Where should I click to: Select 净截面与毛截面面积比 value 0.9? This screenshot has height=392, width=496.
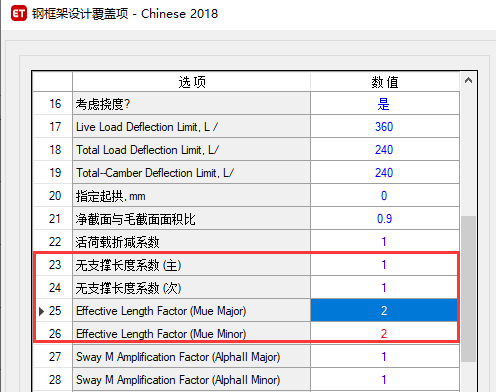pos(385,219)
